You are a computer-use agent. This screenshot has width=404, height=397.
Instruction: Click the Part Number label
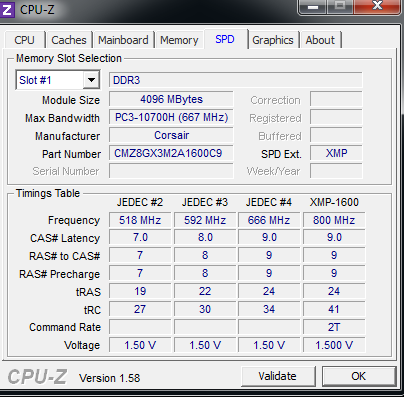click(x=71, y=154)
